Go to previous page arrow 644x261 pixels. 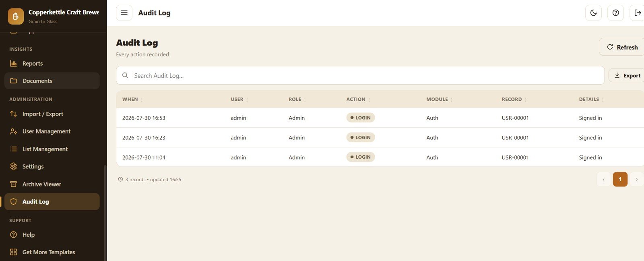pyautogui.click(x=603, y=179)
